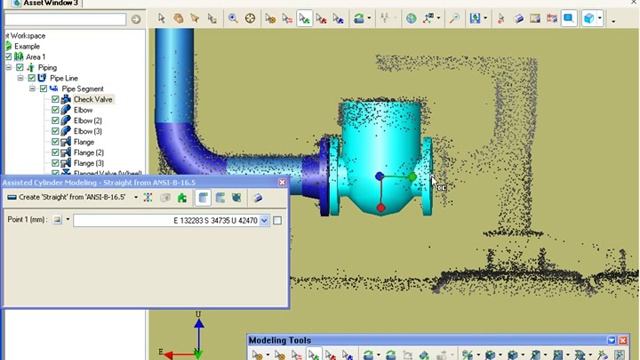Open the small arrow next to Point 1 picker
This screenshot has height=360, width=640.
[68, 220]
